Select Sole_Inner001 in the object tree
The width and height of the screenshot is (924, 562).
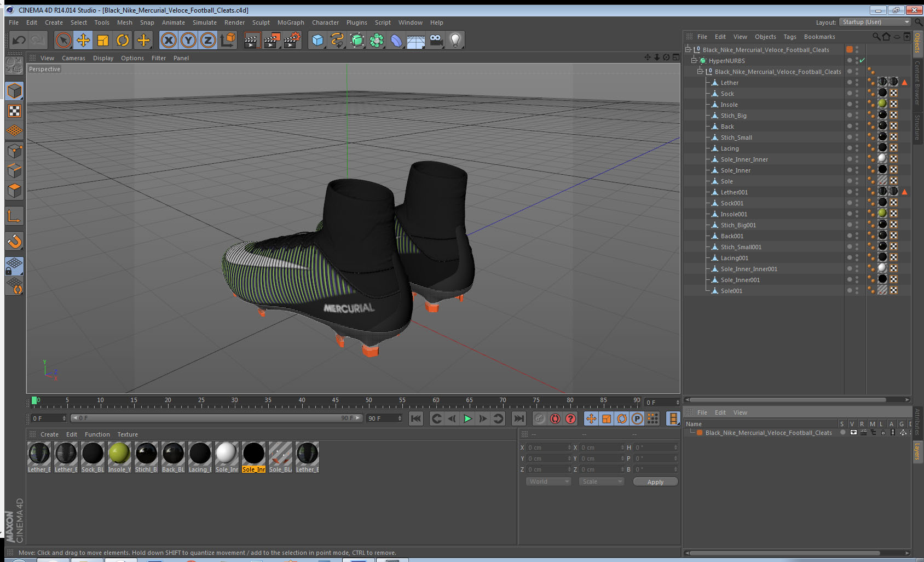click(x=740, y=280)
